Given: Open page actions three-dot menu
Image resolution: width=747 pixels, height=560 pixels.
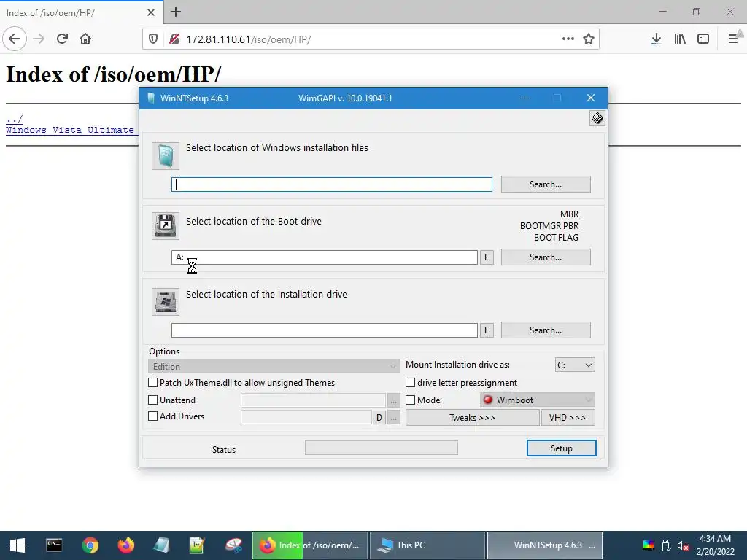Looking at the screenshot, I should (x=568, y=39).
